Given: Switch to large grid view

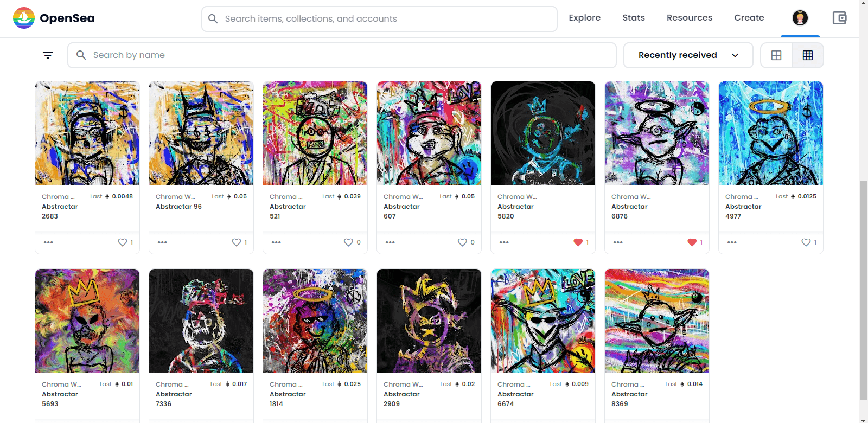Looking at the screenshot, I should click(x=776, y=55).
